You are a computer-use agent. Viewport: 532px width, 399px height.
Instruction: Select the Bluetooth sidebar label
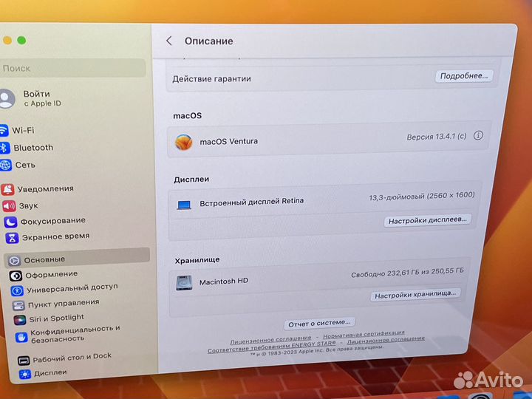pos(33,148)
